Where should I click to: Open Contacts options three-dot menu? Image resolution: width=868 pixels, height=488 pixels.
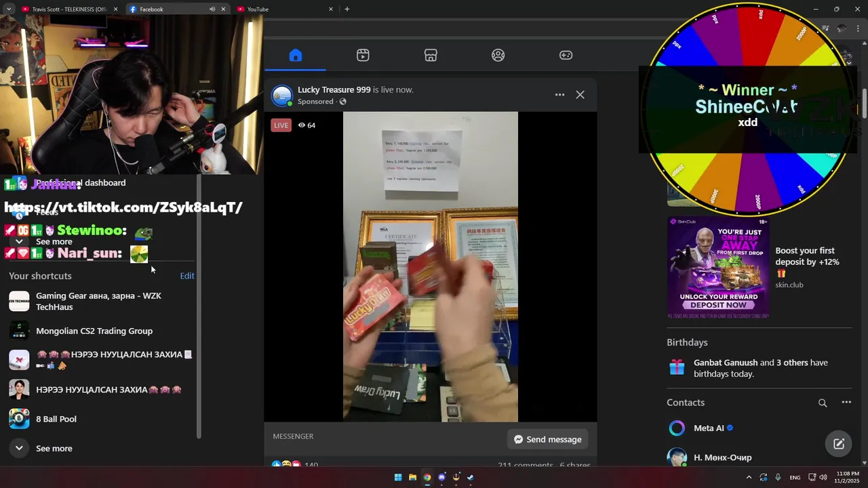846,403
